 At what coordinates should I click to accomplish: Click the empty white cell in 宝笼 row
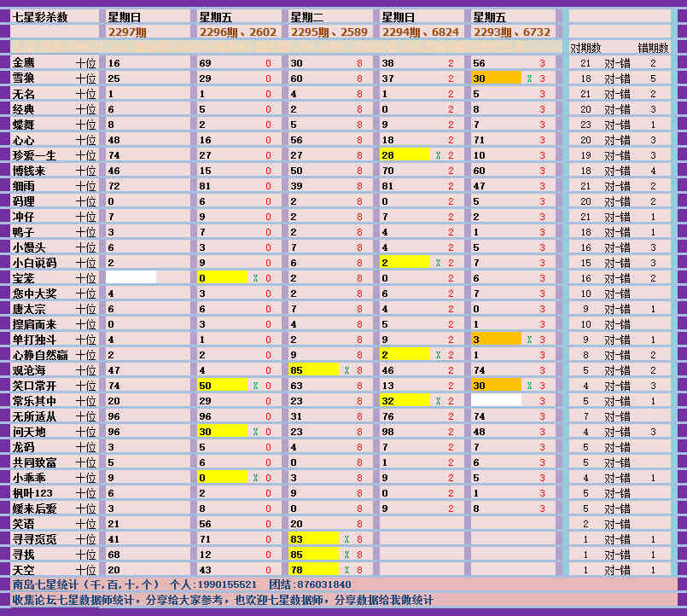tap(131, 278)
